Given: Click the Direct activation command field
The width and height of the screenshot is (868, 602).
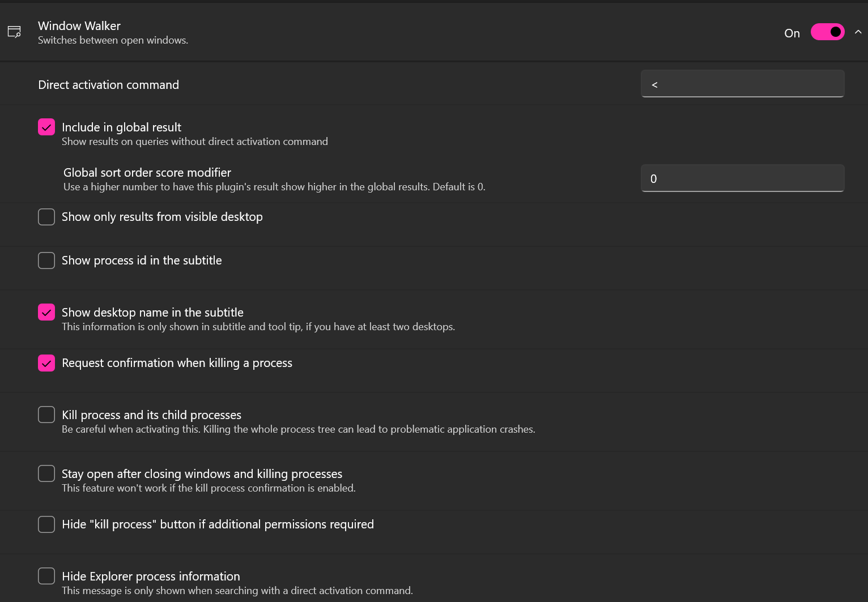Looking at the screenshot, I should tap(742, 84).
